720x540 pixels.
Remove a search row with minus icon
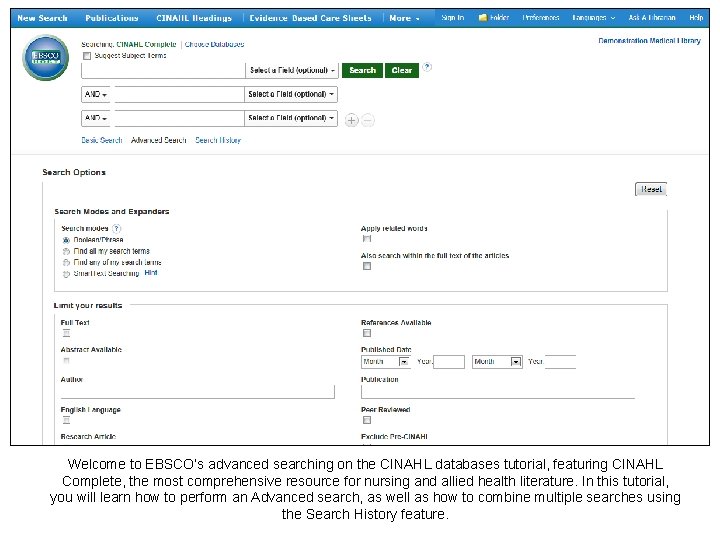pyautogui.click(x=368, y=120)
